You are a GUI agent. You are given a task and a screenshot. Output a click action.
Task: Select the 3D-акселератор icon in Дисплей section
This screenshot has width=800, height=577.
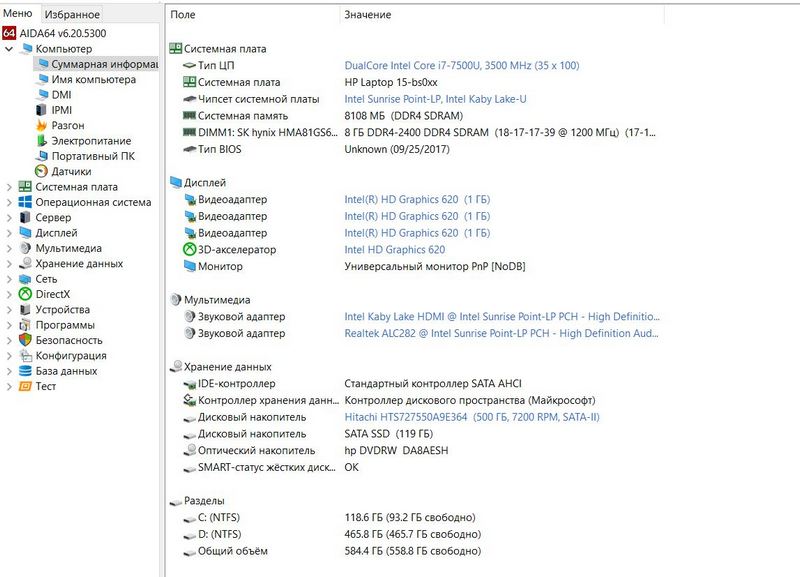(190, 250)
